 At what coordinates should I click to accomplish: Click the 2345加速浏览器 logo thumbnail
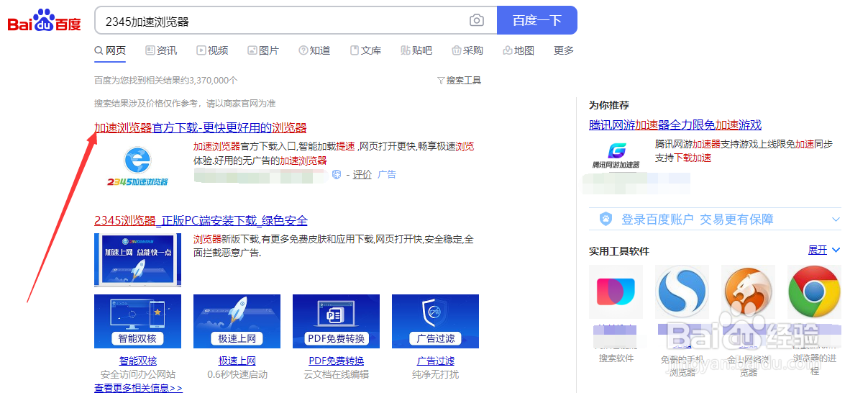coord(137,166)
